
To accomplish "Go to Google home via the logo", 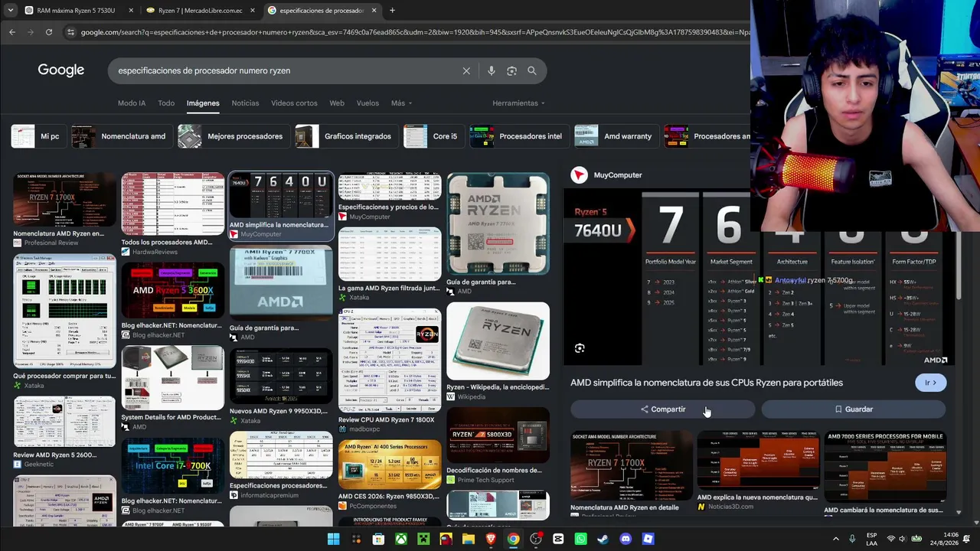I will tap(61, 70).
